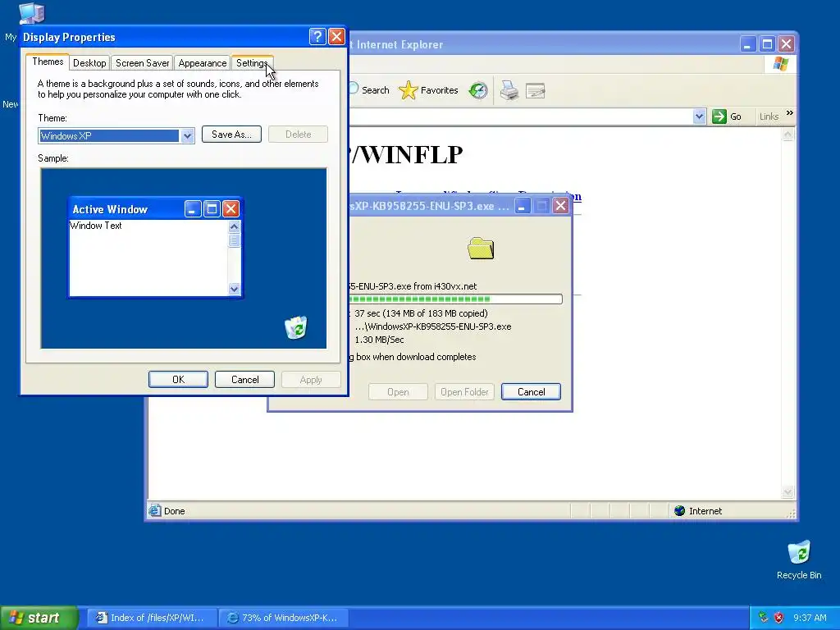Viewport: 840px width, 630px height.
Task: Click the Links toolbar label
Action: click(769, 116)
